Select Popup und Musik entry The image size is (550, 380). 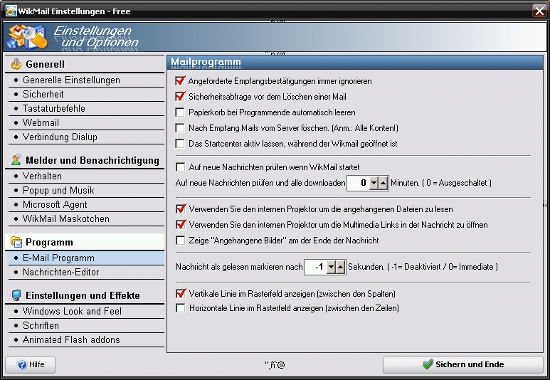click(86, 190)
